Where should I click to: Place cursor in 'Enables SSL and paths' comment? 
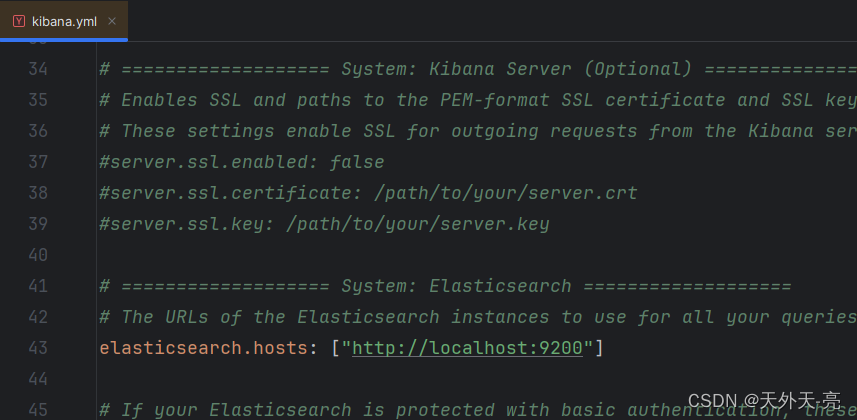pyautogui.click(x=478, y=100)
